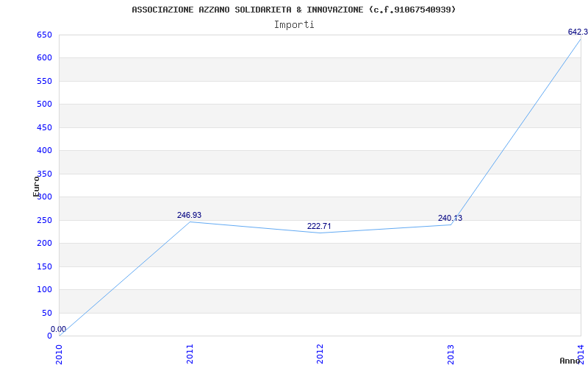
Task: Select the 200 y-axis tick label
Action: pyautogui.click(x=44, y=244)
